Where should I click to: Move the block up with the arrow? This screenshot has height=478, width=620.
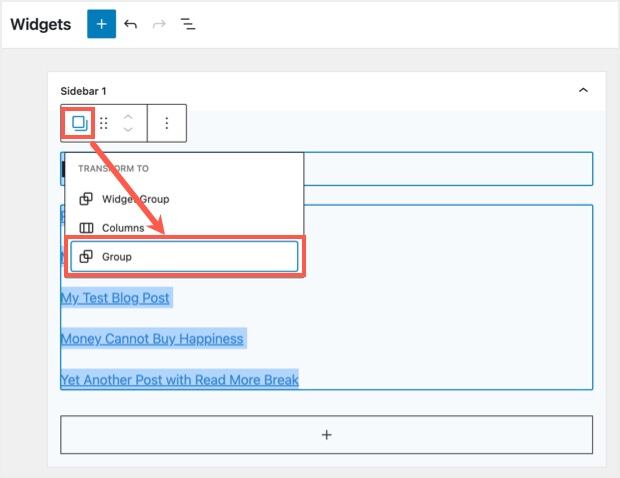128,117
